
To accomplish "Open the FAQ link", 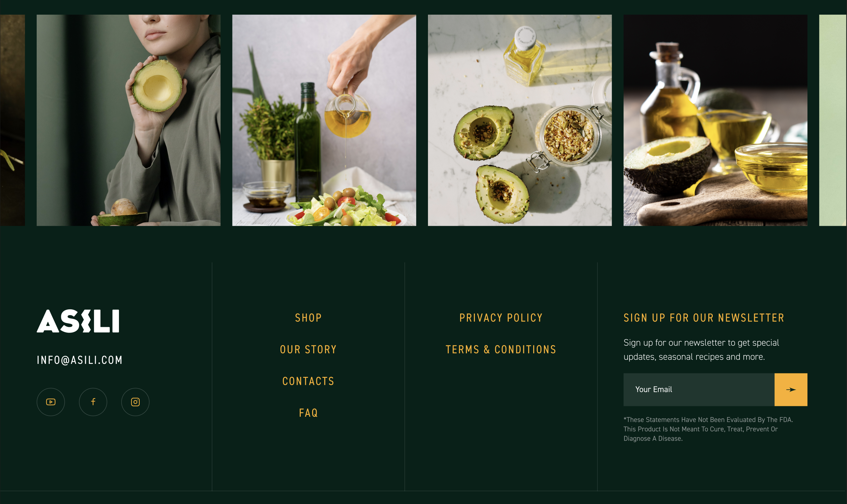I will [x=308, y=413].
